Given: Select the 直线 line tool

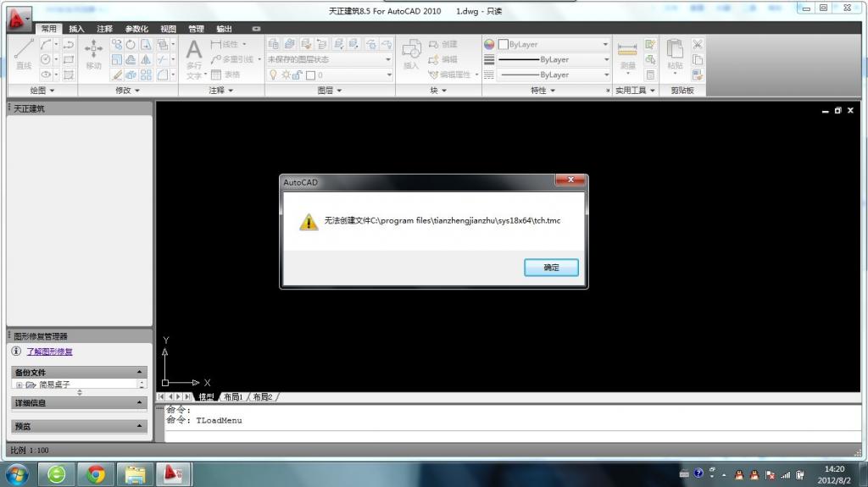Looking at the screenshot, I should tap(23, 54).
